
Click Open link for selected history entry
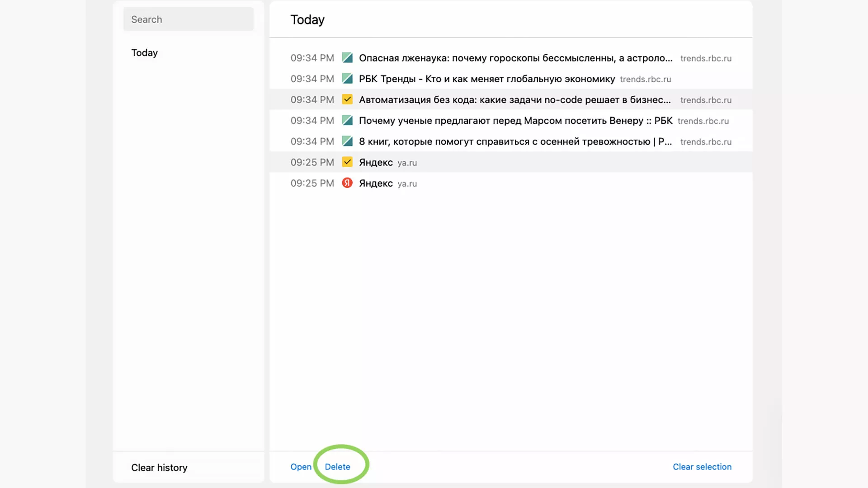pyautogui.click(x=301, y=467)
